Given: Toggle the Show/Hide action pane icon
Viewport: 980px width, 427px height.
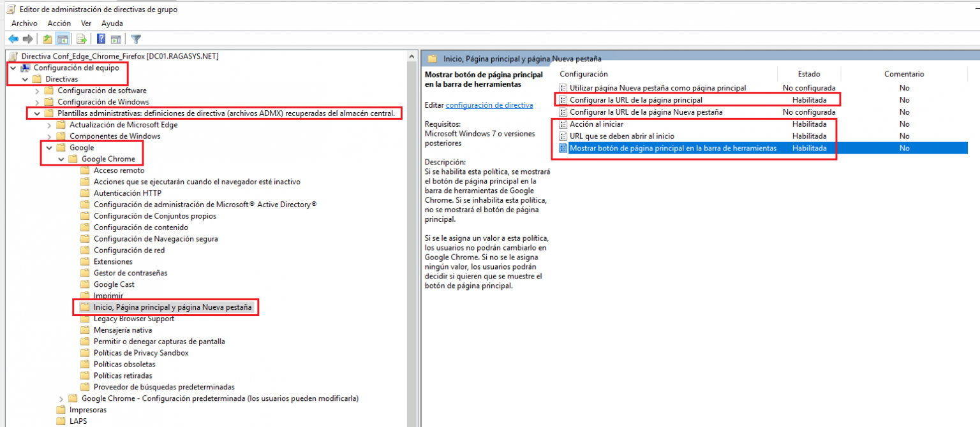Looking at the screenshot, I should [x=115, y=38].
